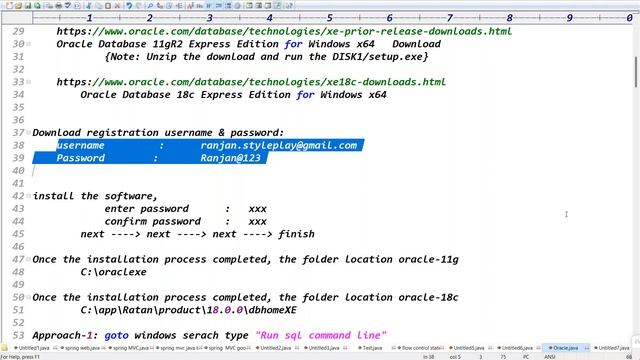Click the xe-prior-release-downloads.html URL
This screenshot has width=640, height=360.
coord(284,31)
